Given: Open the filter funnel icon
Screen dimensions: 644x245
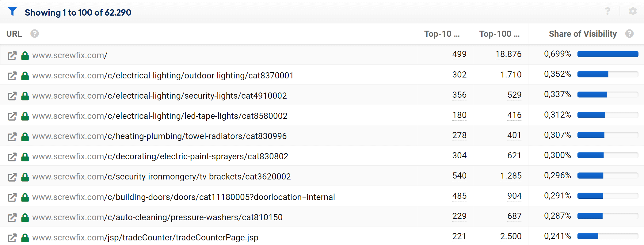Looking at the screenshot, I should pos(12,12).
